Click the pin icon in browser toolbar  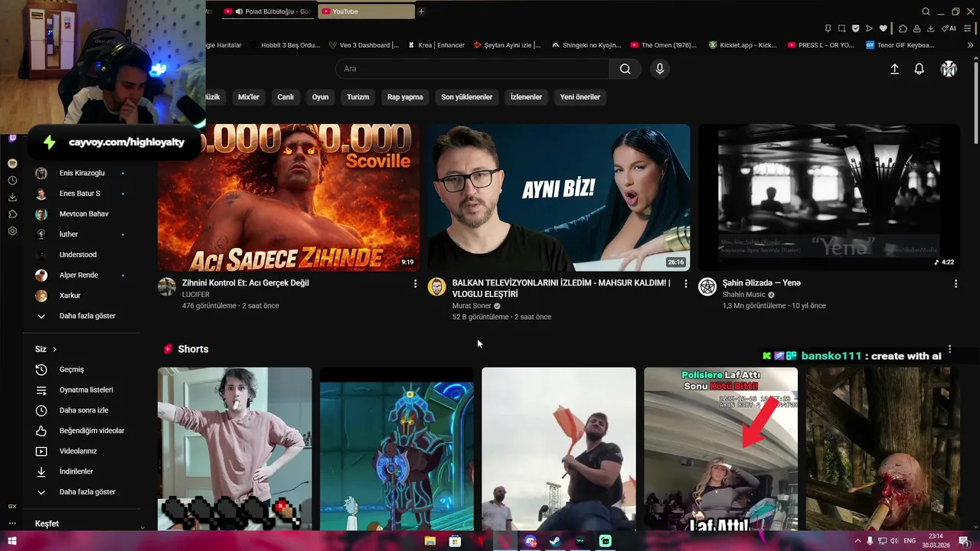pyautogui.click(x=828, y=28)
